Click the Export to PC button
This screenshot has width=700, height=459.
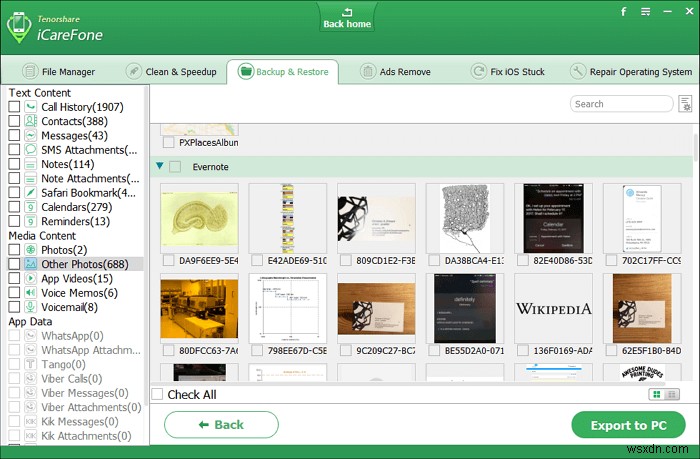click(x=628, y=425)
